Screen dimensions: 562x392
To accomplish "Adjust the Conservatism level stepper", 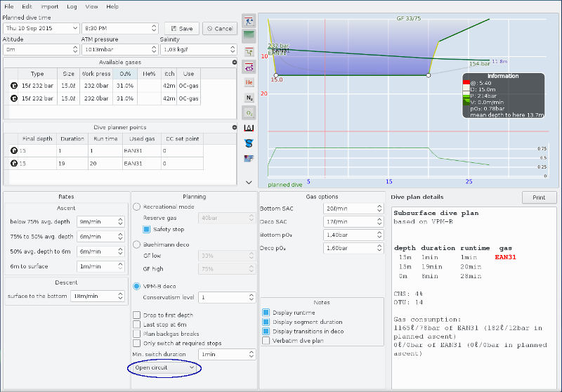I will point(251,297).
